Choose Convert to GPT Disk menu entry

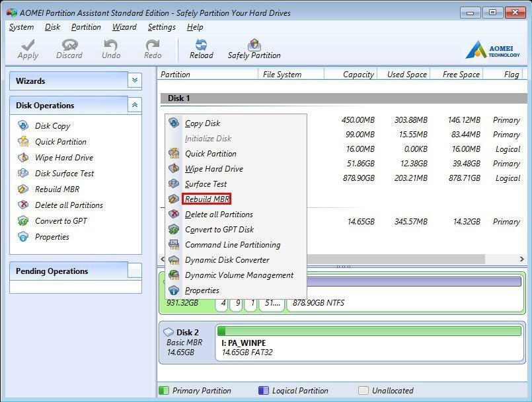point(219,230)
